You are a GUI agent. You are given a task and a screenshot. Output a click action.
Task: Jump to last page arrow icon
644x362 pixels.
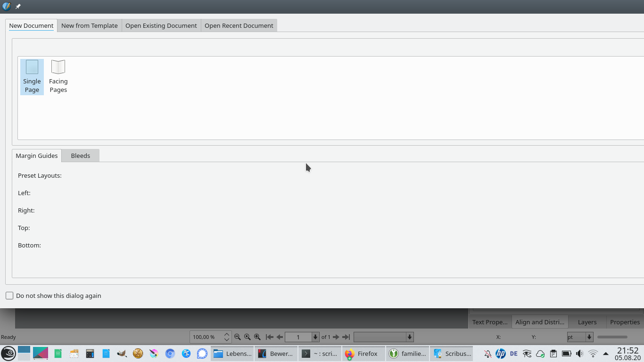(346, 337)
